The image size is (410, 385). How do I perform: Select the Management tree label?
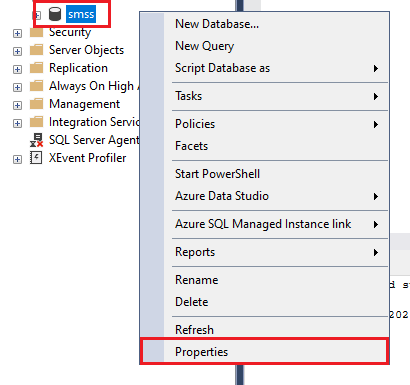point(84,104)
